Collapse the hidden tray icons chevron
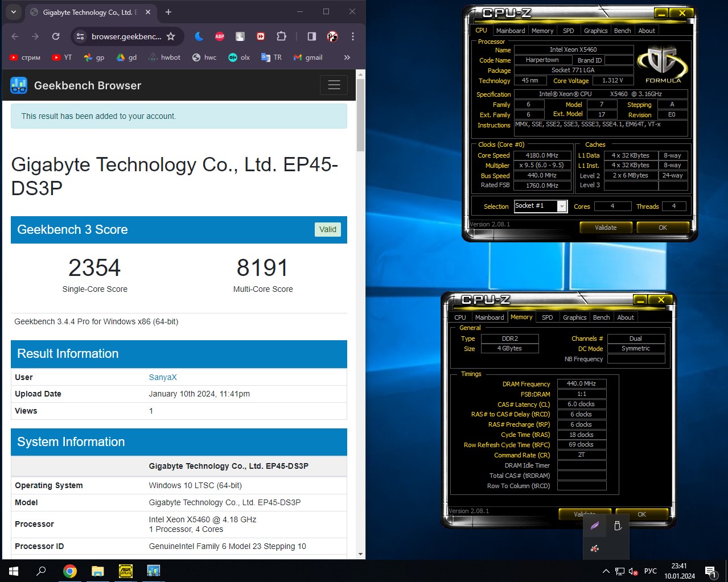 tap(606, 571)
